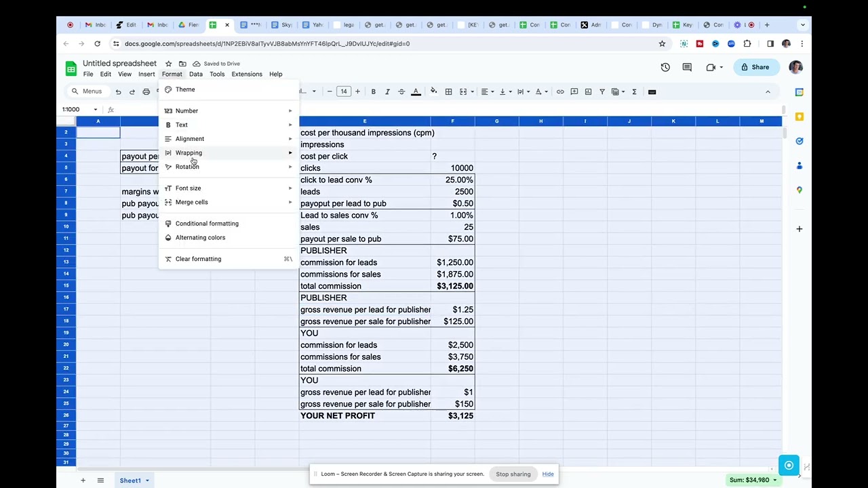Click the font size field showing 14
Screen dimensions: 868x488
click(x=344, y=91)
